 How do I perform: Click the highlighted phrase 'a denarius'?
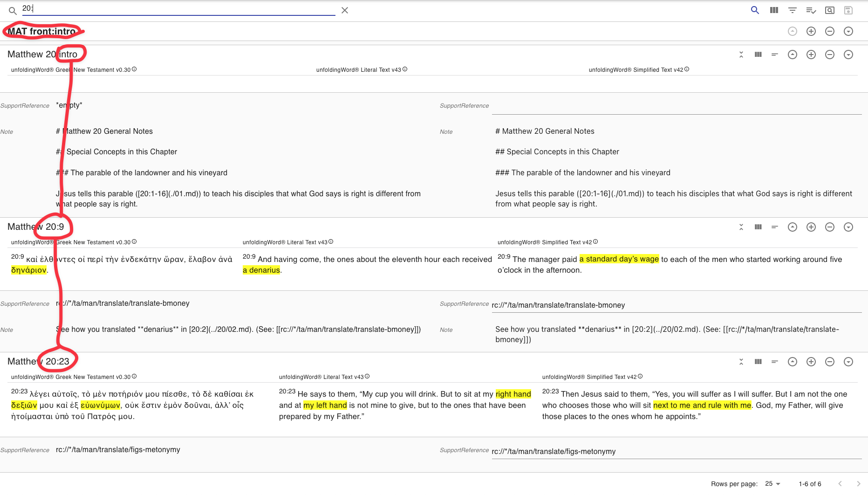261,270
